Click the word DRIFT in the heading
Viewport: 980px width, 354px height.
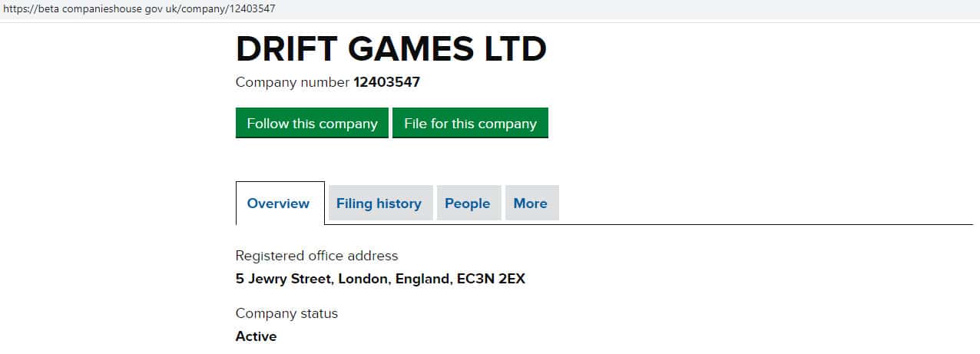(x=286, y=49)
